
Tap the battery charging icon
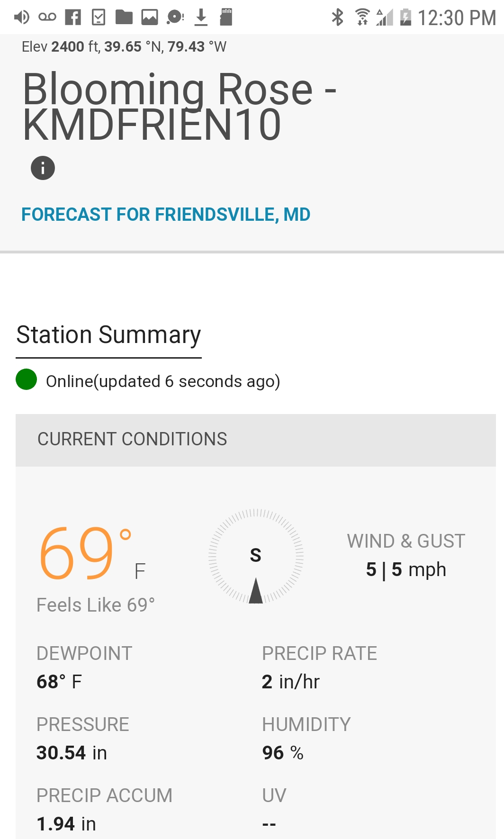(x=405, y=18)
